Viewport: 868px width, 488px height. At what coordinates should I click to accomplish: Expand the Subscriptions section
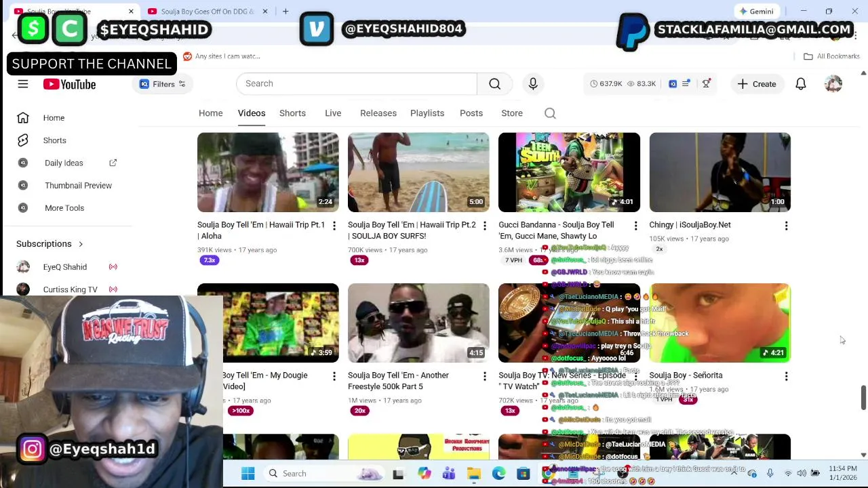pos(50,244)
